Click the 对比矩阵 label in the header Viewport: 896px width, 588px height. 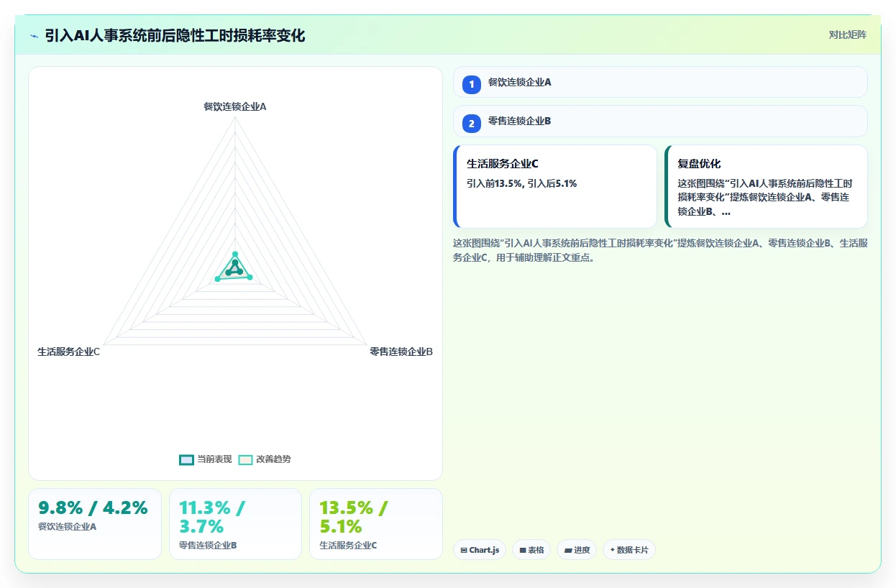coord(848,35)
